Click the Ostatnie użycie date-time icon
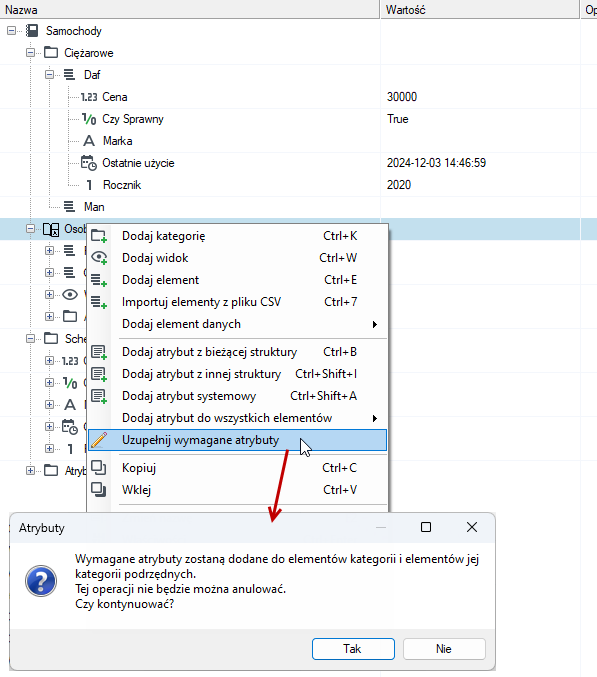 click(89, 163)
